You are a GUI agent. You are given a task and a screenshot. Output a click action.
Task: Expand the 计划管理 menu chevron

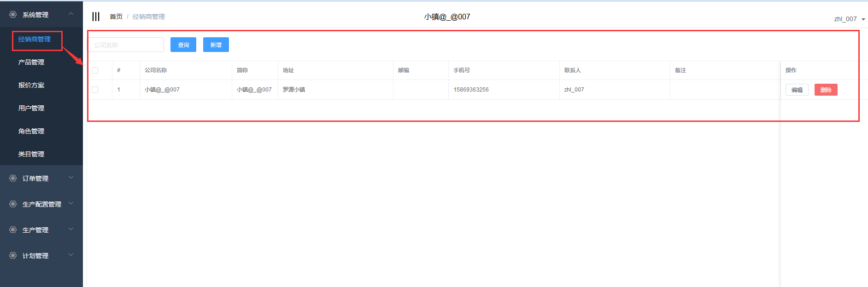tap(71, 255)
